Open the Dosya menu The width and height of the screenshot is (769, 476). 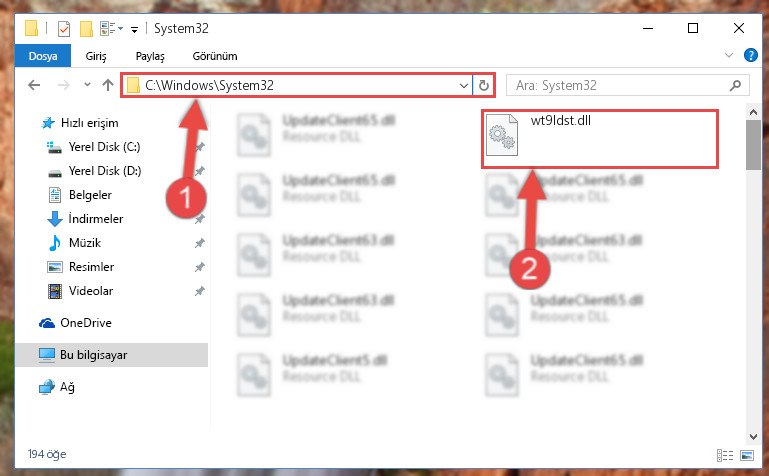pos(43,56)
